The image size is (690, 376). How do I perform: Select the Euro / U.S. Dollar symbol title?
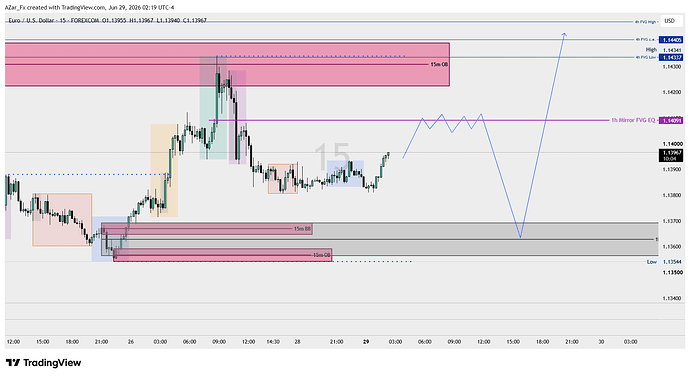coord(31,20)
